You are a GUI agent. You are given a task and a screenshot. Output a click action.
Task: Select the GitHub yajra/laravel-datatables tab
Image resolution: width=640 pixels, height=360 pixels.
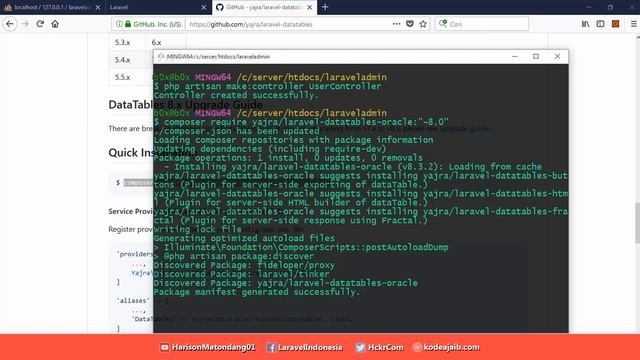coord(264,7)
